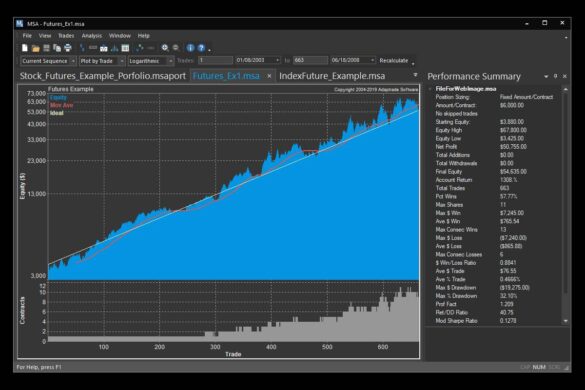Click the New document toolbar icon
This screenshot has width=585, height=390.
(25, 48)
